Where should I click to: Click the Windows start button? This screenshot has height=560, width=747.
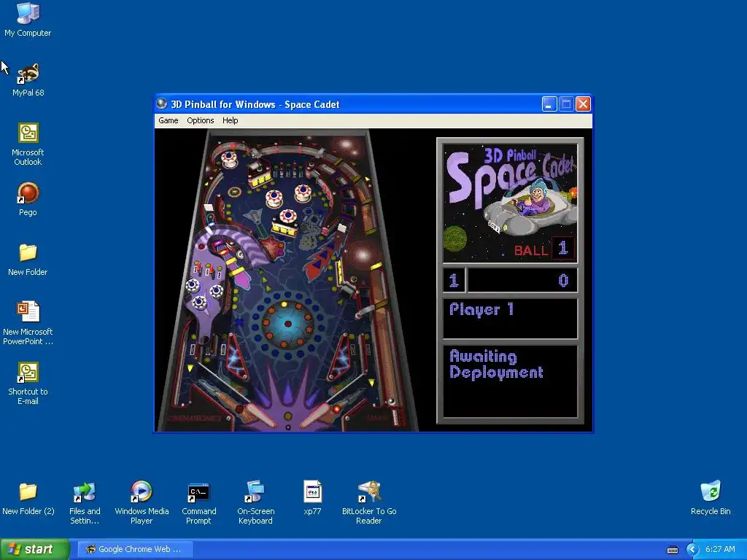[x=35, y=549]
